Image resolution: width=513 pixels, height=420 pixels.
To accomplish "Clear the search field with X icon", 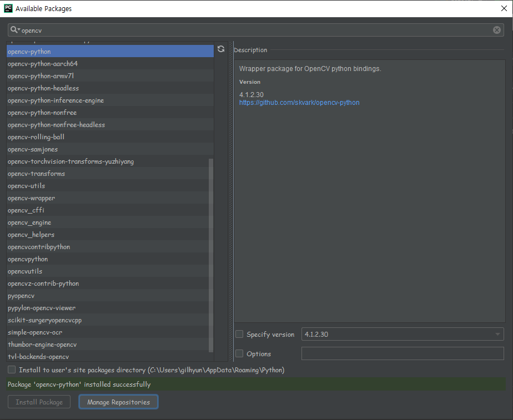I will pyautogui.click(x=497, y=30).
